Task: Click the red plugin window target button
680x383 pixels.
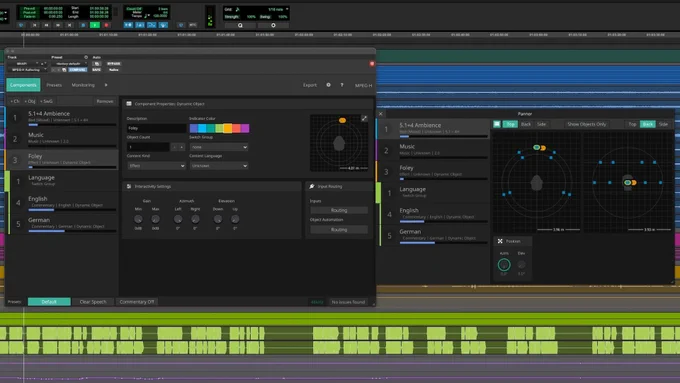Action: click(x=372, y=64)
